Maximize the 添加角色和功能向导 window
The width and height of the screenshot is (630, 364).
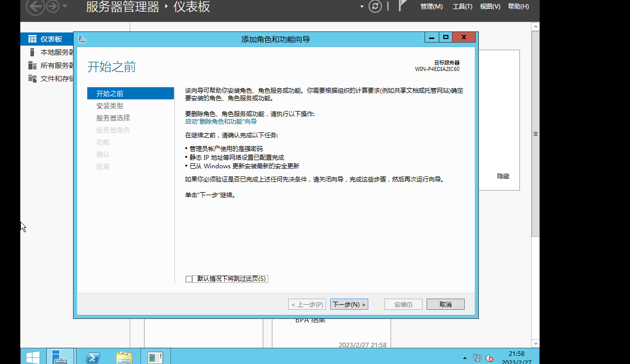446,38
